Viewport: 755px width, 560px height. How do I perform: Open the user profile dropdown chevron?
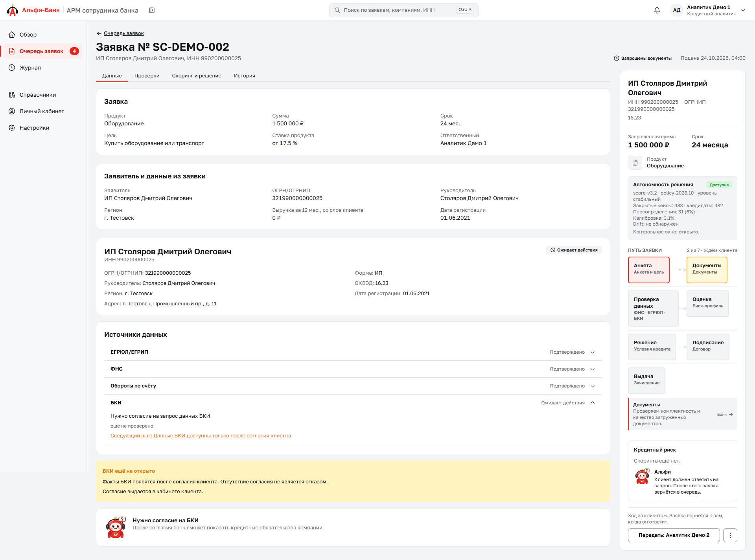(743, 10)
